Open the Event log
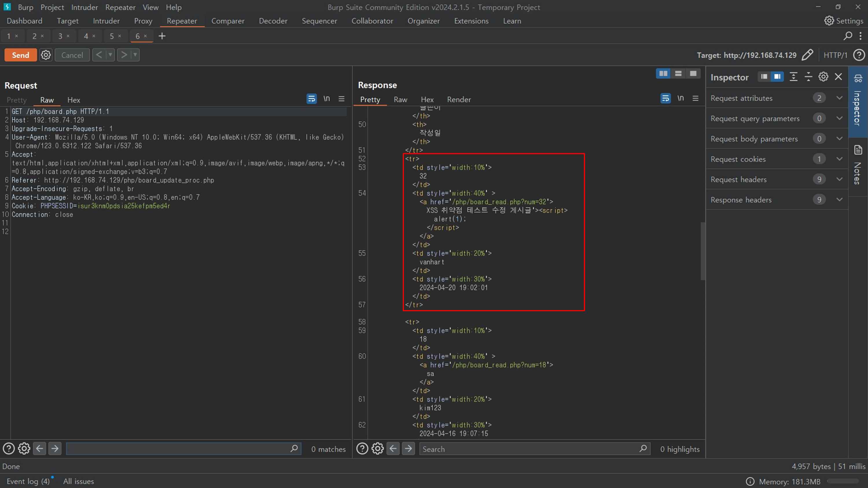The height and width of the screenshot is (488, 868). click(x=28, y=481)
